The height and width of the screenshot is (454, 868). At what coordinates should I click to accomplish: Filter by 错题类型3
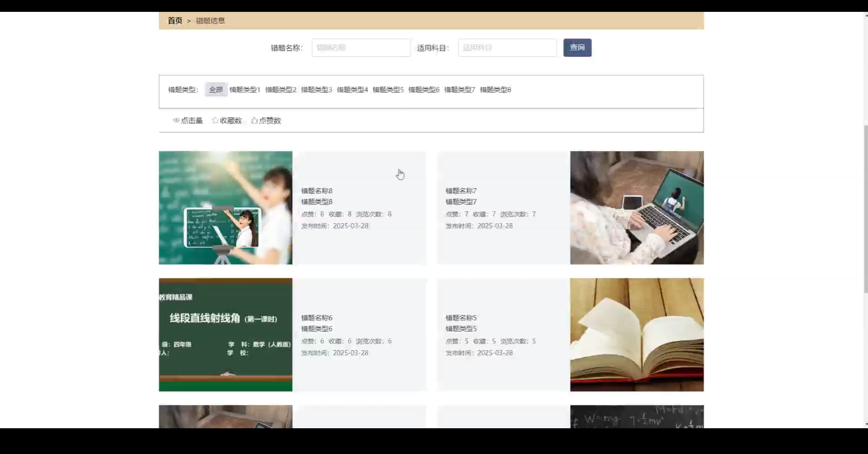[316, 90]
